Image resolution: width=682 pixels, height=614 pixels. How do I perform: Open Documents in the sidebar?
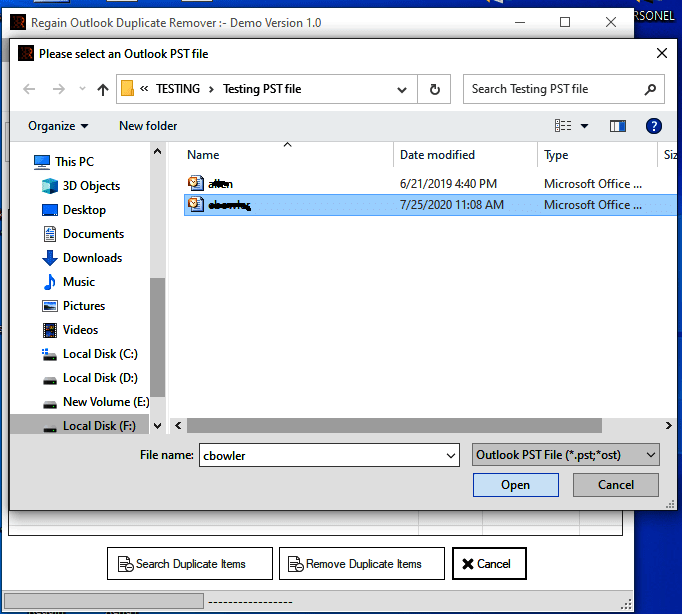tap(83, 234)
